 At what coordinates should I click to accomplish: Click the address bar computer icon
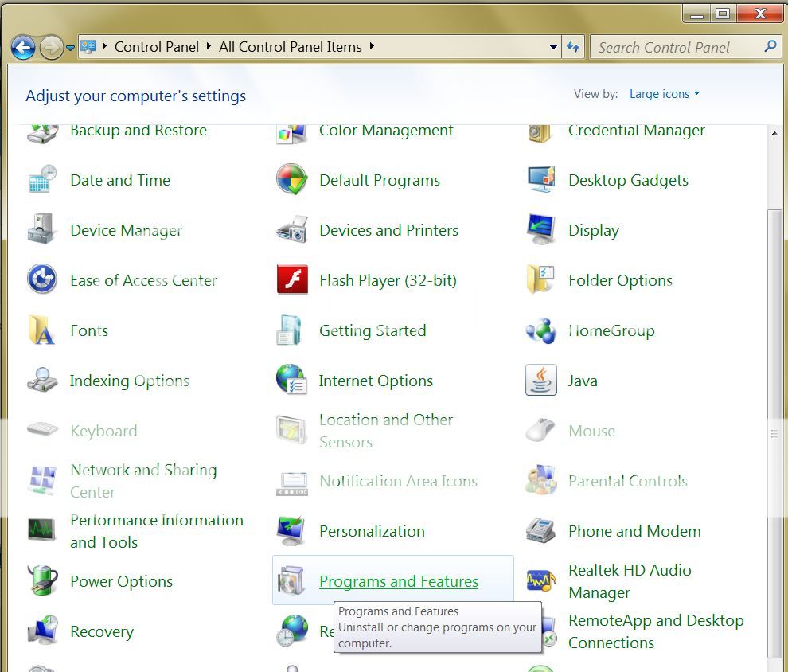coord(88,47)
